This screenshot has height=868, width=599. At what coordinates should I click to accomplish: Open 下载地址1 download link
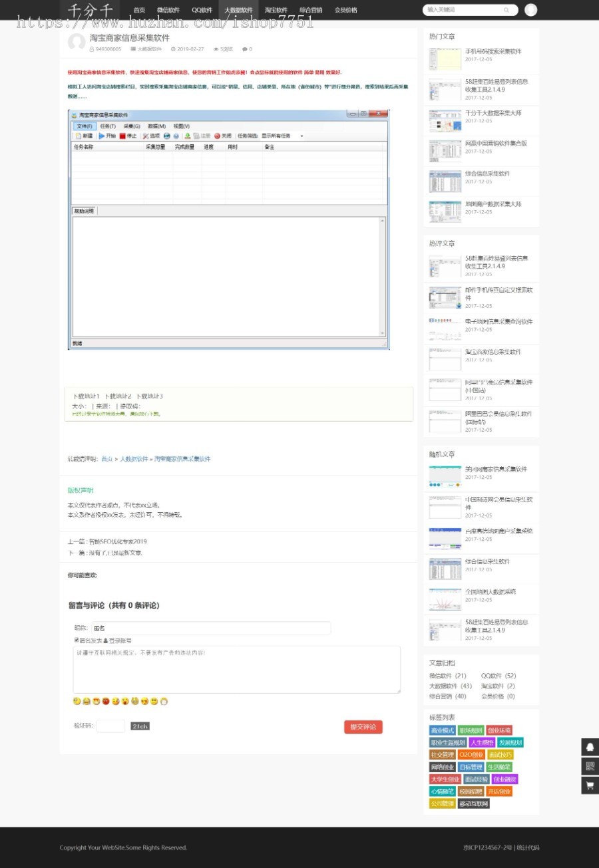pos(86,396)
